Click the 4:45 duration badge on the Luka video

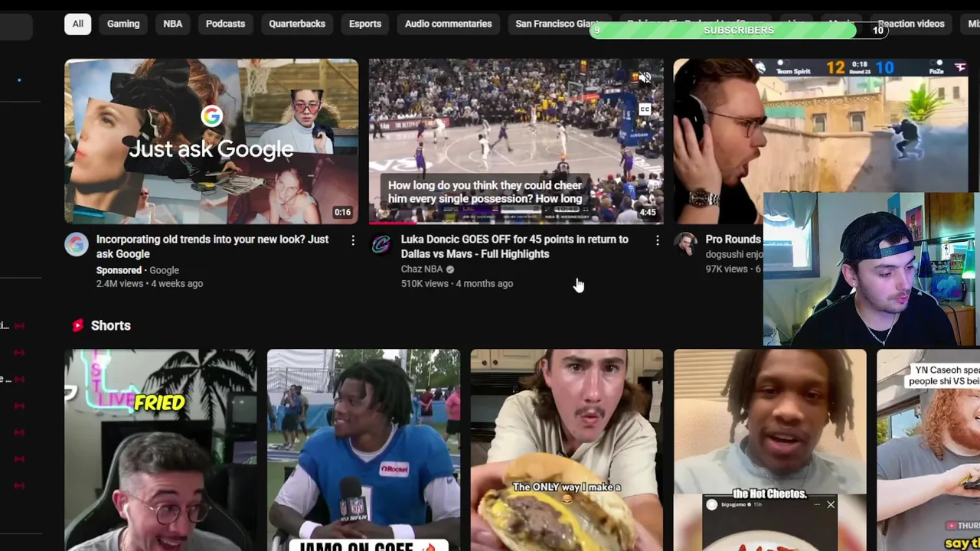click(648, 213)
